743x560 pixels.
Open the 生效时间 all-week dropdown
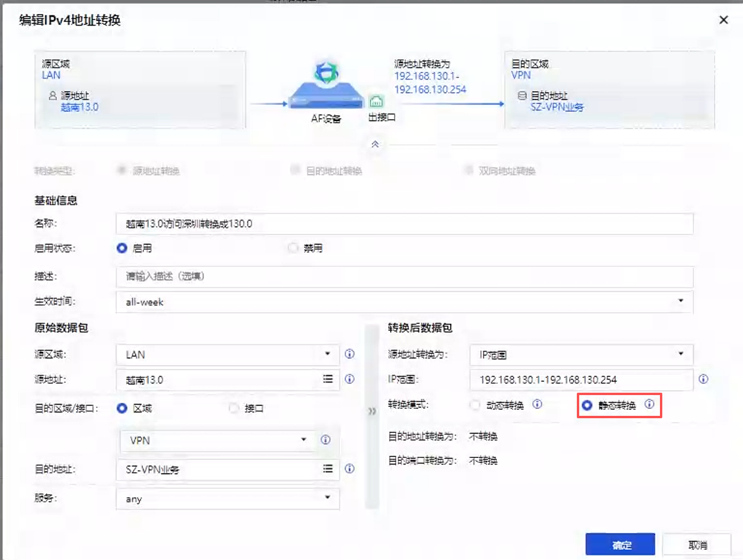[405, 301]
